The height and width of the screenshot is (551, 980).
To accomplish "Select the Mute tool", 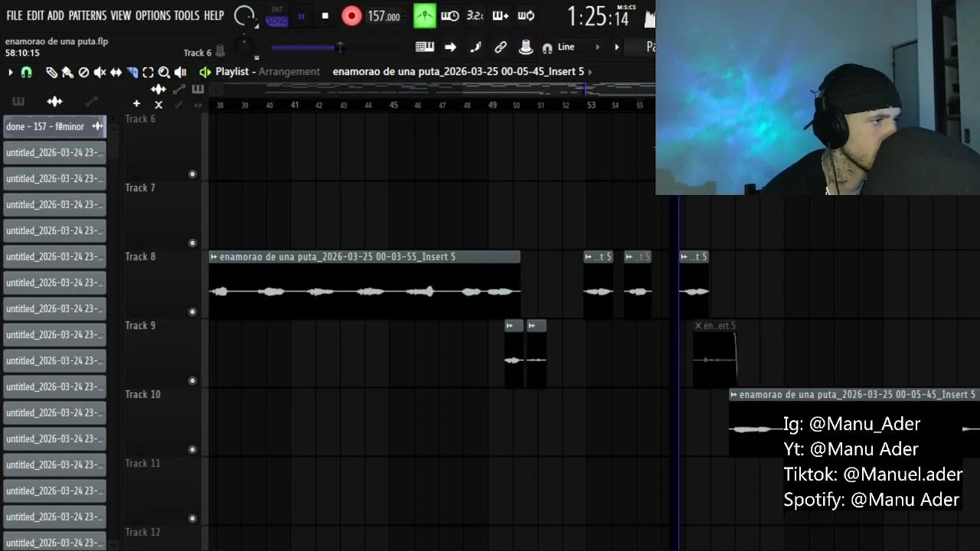I will click(100, 72).
